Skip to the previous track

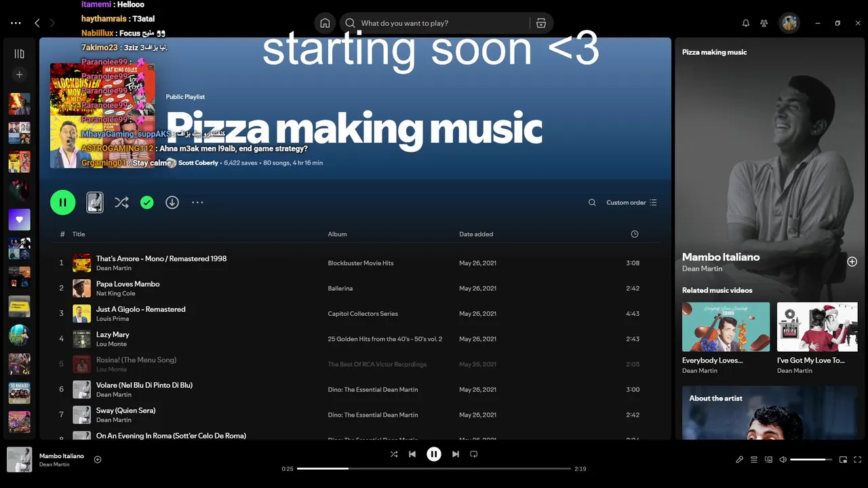click(x=412, y=454)
